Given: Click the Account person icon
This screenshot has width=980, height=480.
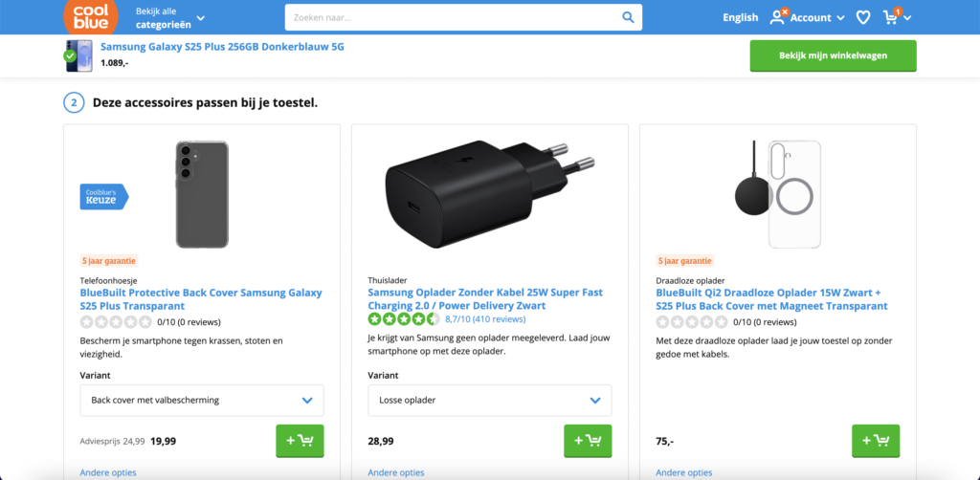Looking at the screenshot, I should pos(778,16).
